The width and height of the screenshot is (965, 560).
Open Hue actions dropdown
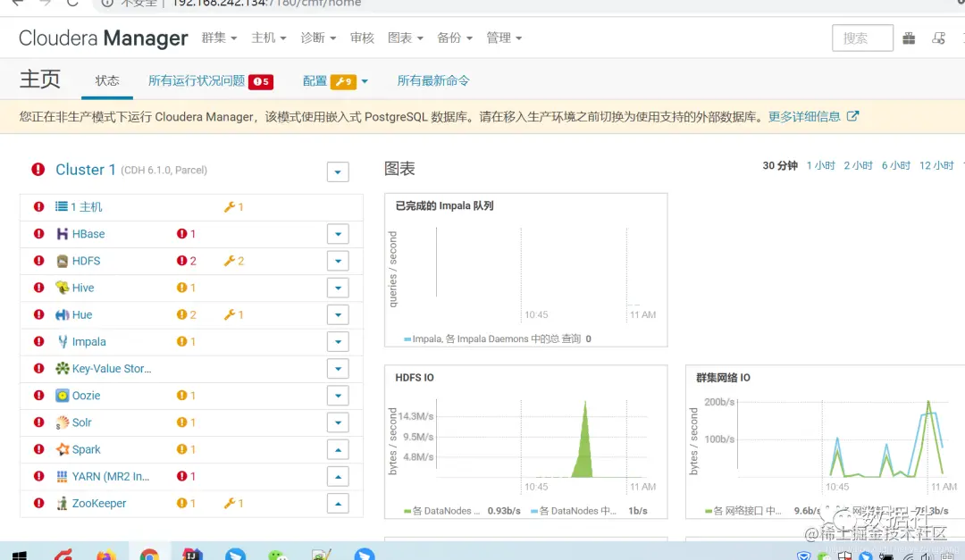click(338, 314)
